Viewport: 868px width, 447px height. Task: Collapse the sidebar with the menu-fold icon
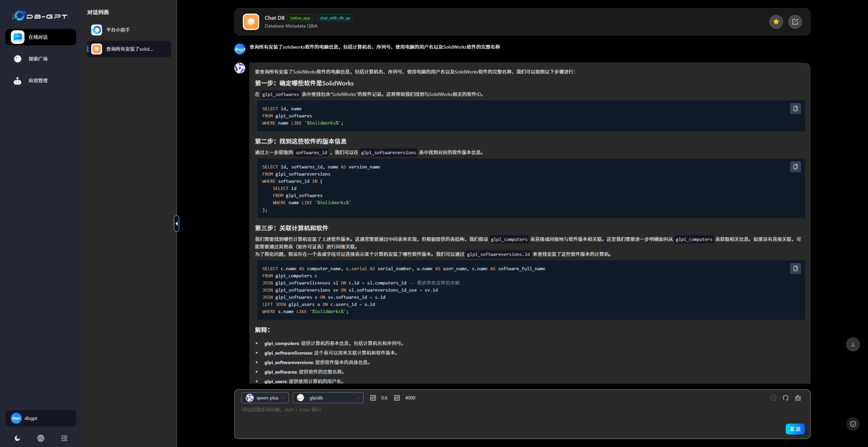(x=64, y=438)
